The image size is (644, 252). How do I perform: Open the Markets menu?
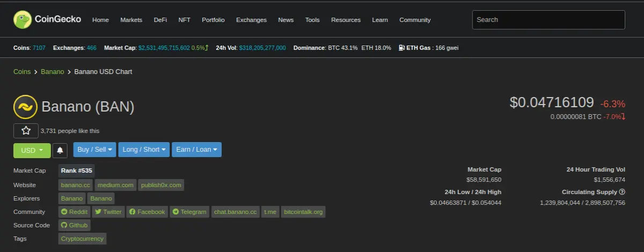131,20
